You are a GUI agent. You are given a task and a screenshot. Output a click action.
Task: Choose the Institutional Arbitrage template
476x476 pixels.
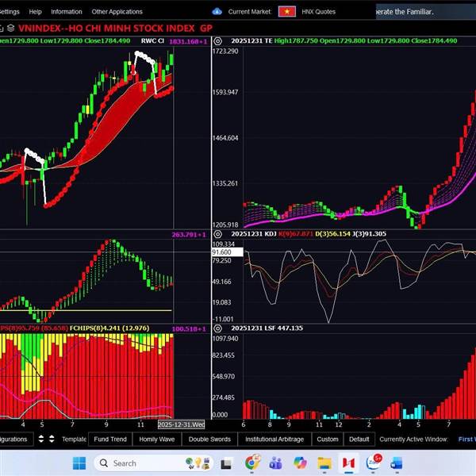click(x=274, y=439)
